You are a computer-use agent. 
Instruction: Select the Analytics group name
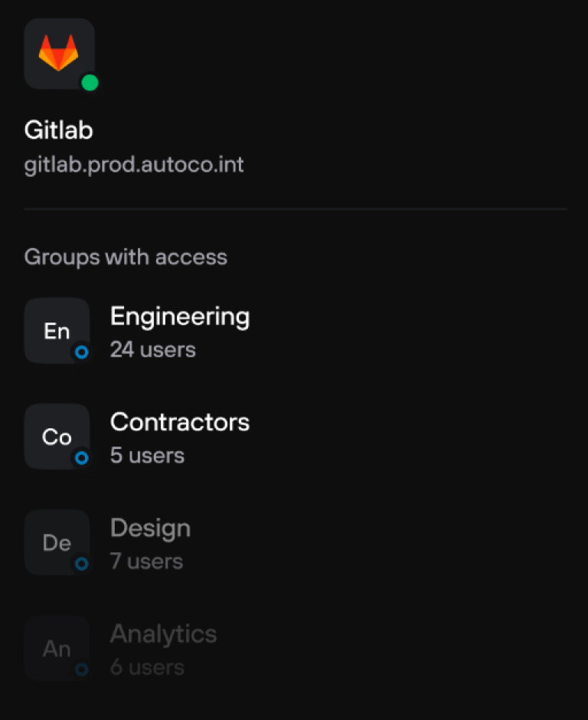[x=163, y=634]
